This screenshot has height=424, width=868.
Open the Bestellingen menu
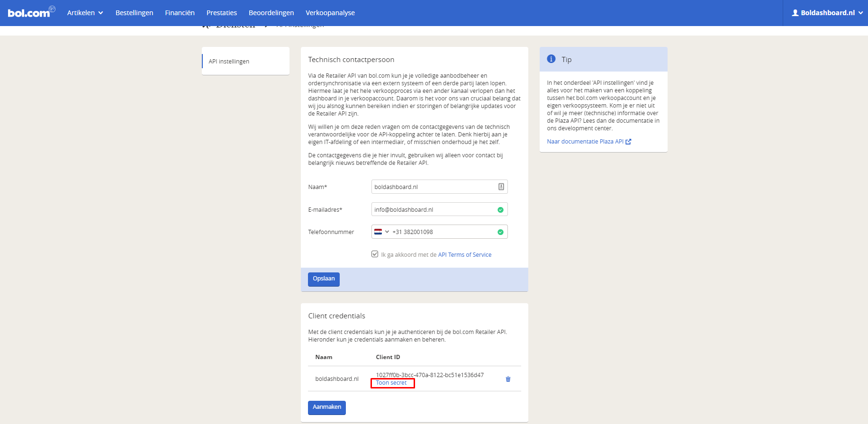point(134,13)
